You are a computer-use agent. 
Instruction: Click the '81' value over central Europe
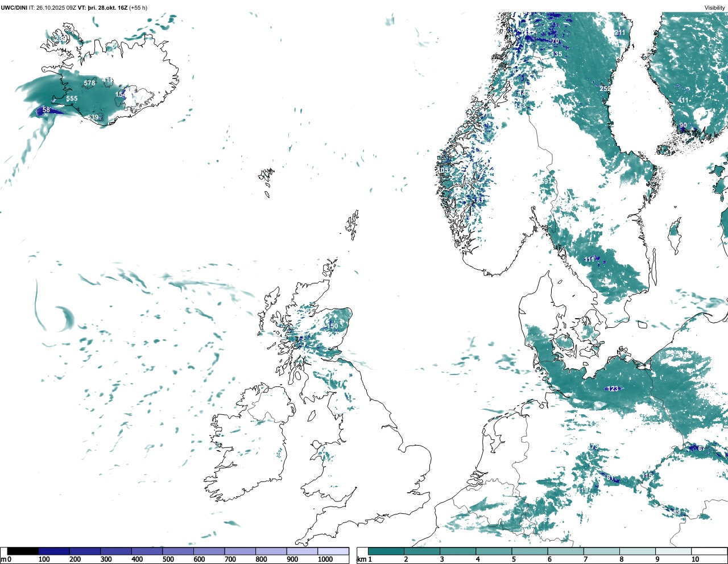[610, 477]
